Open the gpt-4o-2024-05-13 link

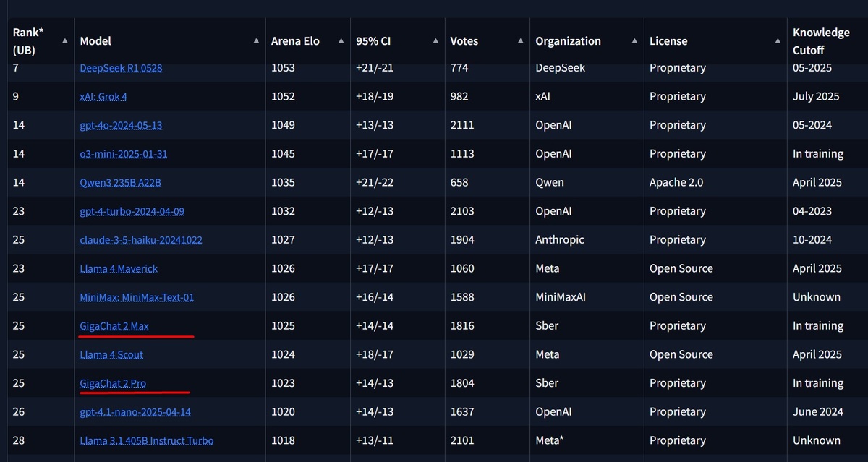(121, 125)
